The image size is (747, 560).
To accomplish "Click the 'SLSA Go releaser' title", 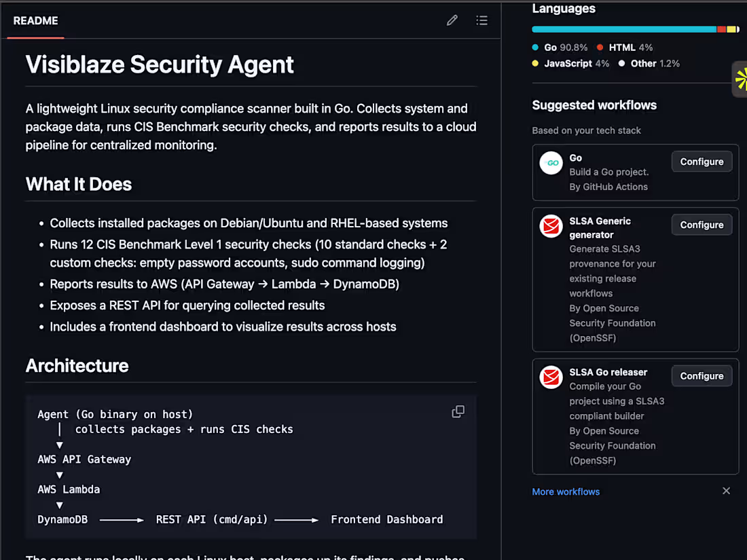I will click(608, 373).
